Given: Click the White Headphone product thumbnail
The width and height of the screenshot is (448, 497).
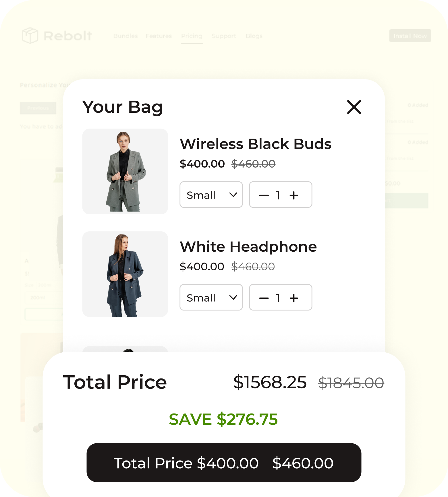Looking at the screenshot, I should [125, 274].
